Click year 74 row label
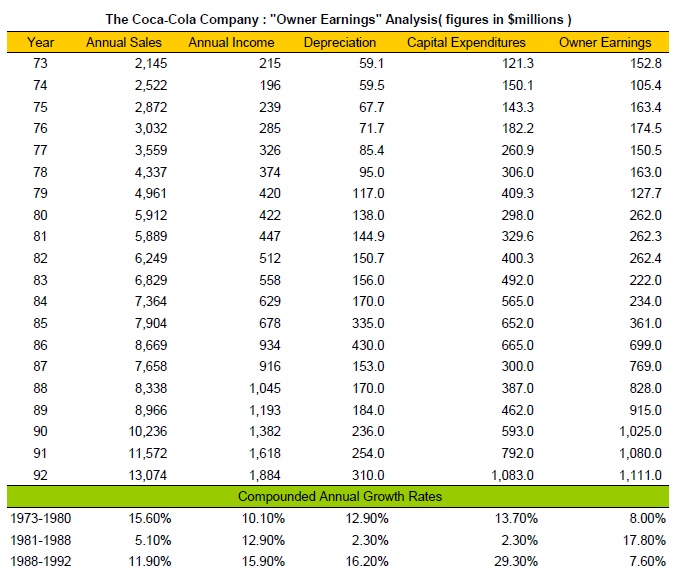Image resolution: width=677 pixels, height=583 pixels. pyautogui.click(x=40, y=85)
